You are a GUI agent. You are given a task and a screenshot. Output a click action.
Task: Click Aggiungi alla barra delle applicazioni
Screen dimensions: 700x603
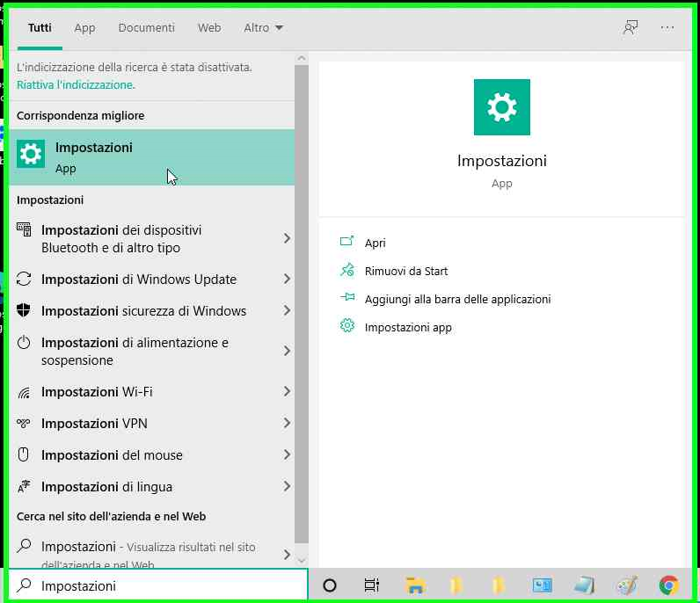457,299
